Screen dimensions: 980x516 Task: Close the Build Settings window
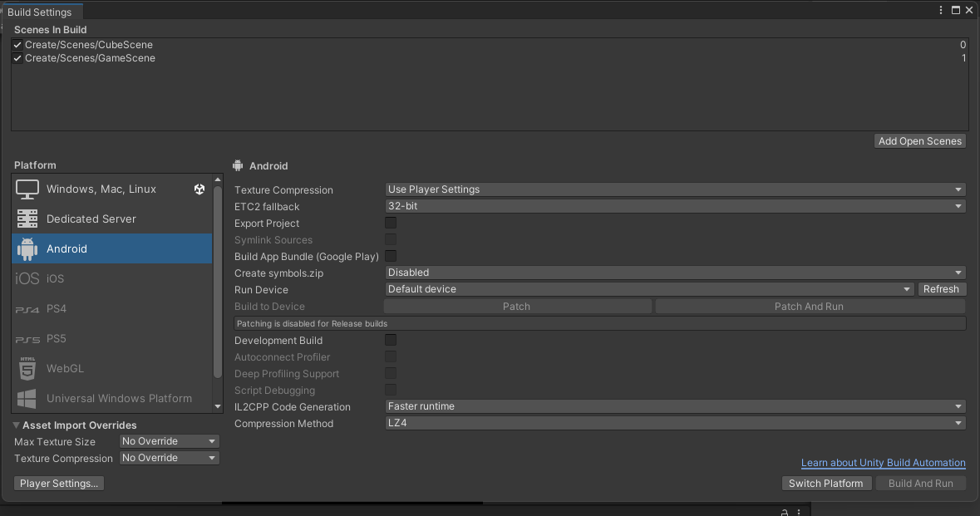point(969,10)
